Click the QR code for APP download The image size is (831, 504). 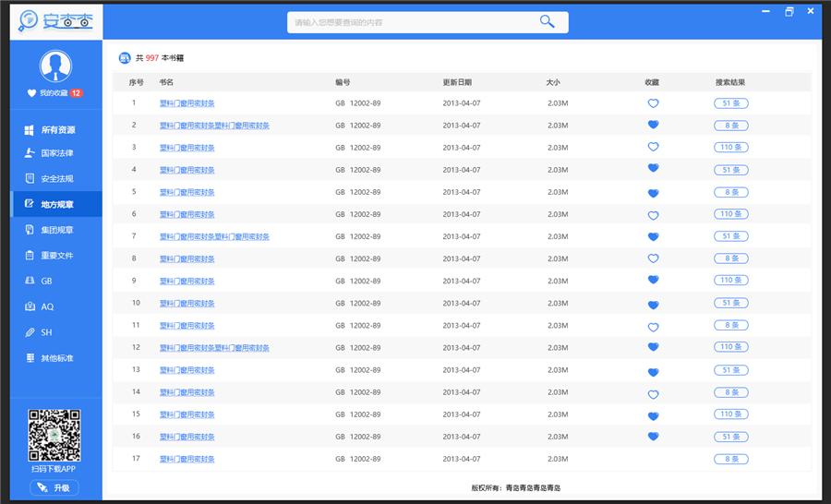[54, 436]
